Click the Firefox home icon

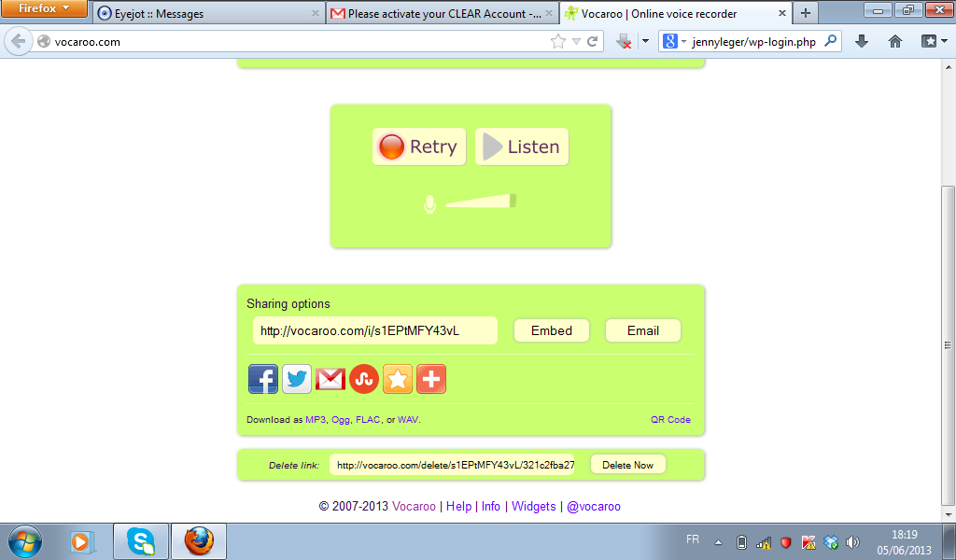[x=895, y=41]
